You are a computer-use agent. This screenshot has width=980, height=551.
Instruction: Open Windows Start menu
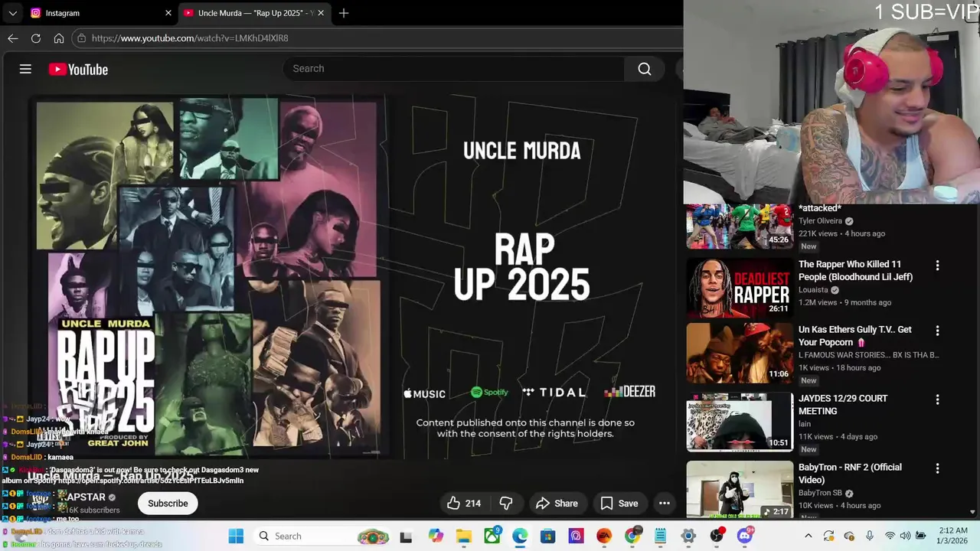click(236, 536)
